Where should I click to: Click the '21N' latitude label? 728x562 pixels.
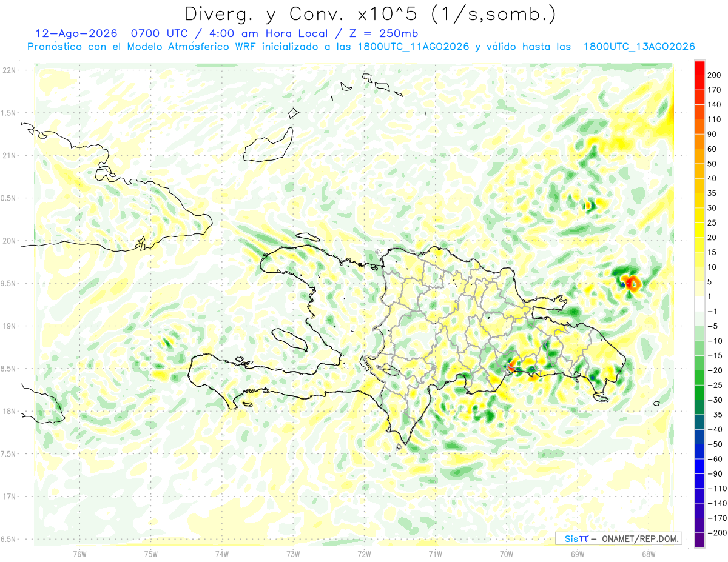pyautogui.click(x=9, y=156)
